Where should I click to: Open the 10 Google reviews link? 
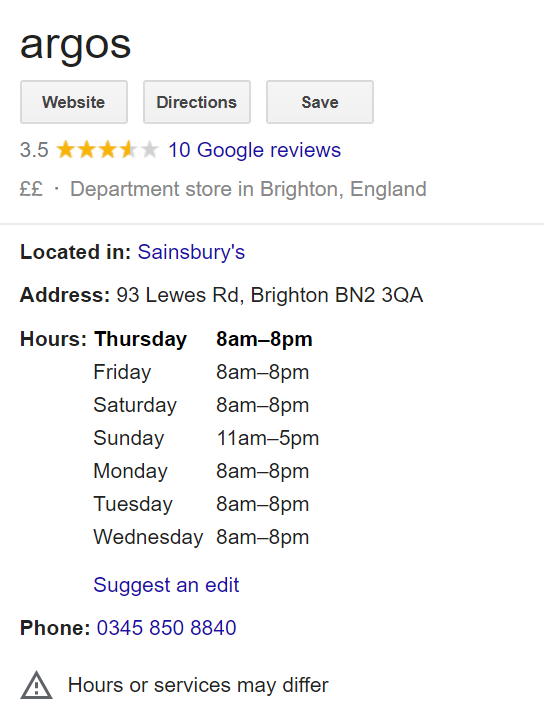pos(254,150)
